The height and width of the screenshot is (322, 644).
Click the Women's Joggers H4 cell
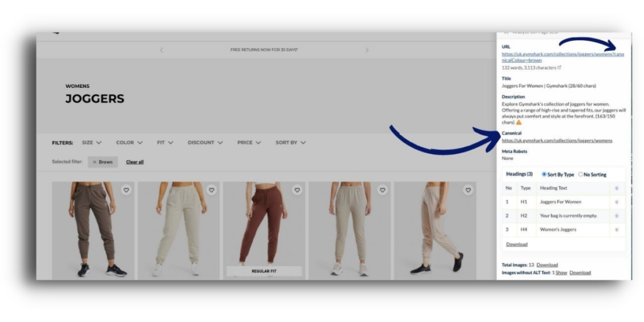pyautogui.click(x=558, y=230)
